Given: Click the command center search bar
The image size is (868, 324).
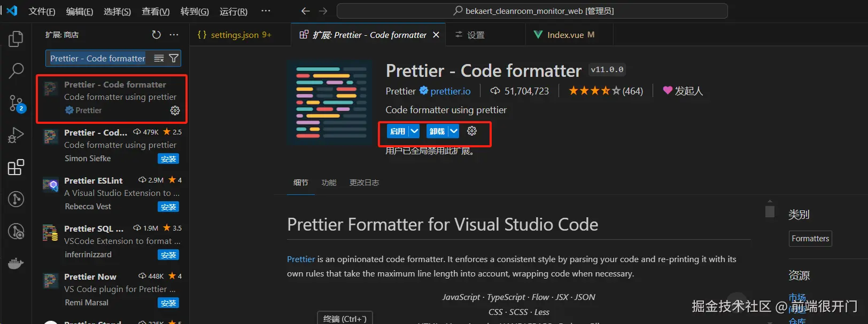Looking at the screenshot, I should point(532,11).
